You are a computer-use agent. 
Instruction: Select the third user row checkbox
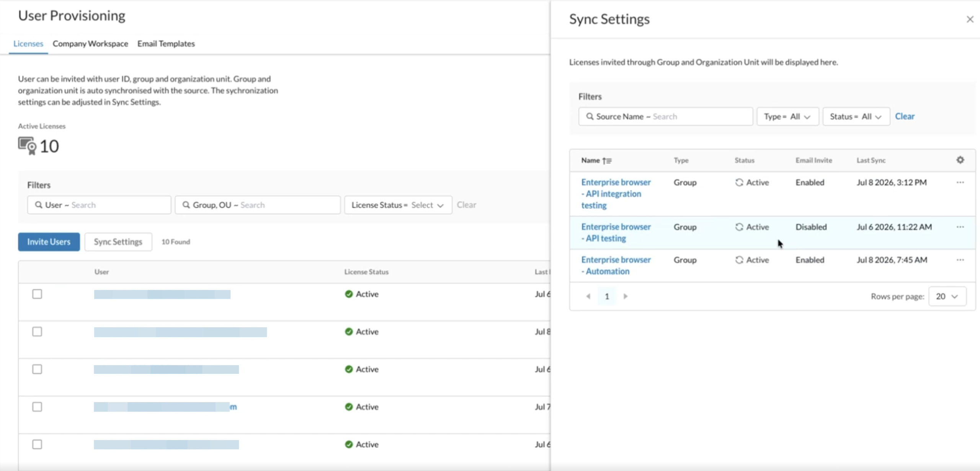point(37,369)
